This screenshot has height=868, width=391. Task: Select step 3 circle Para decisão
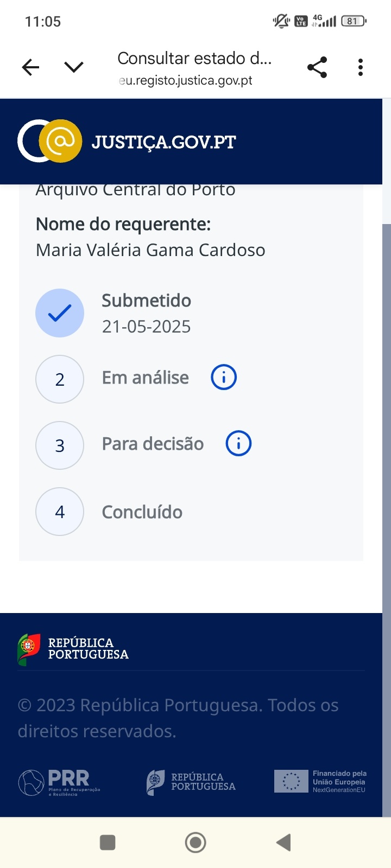(60, 445)
